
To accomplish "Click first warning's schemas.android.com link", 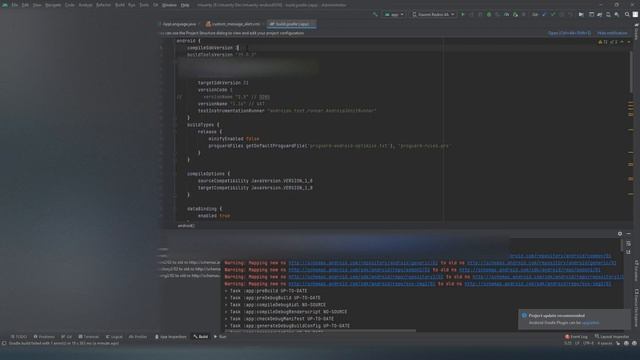I will [x=363, y=263].
